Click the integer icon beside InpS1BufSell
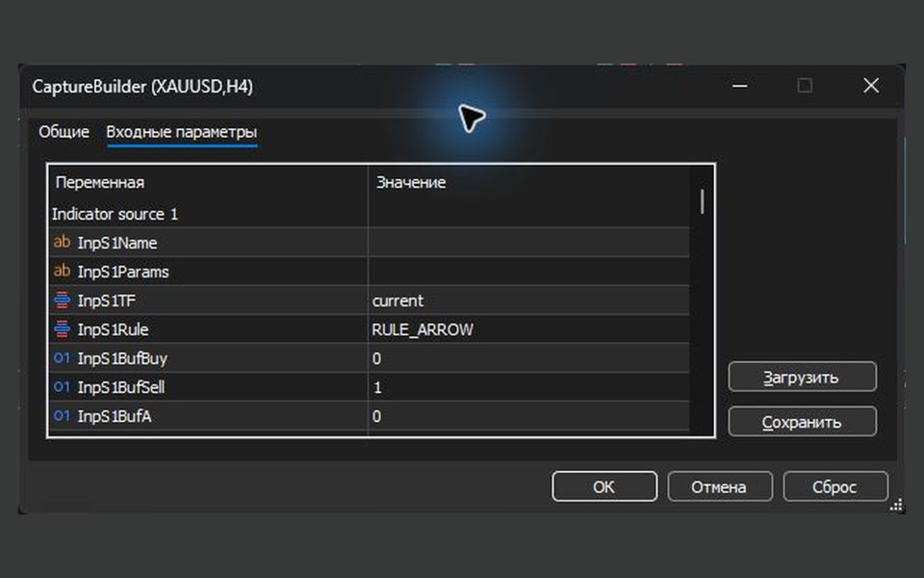 tap(62, 387)
